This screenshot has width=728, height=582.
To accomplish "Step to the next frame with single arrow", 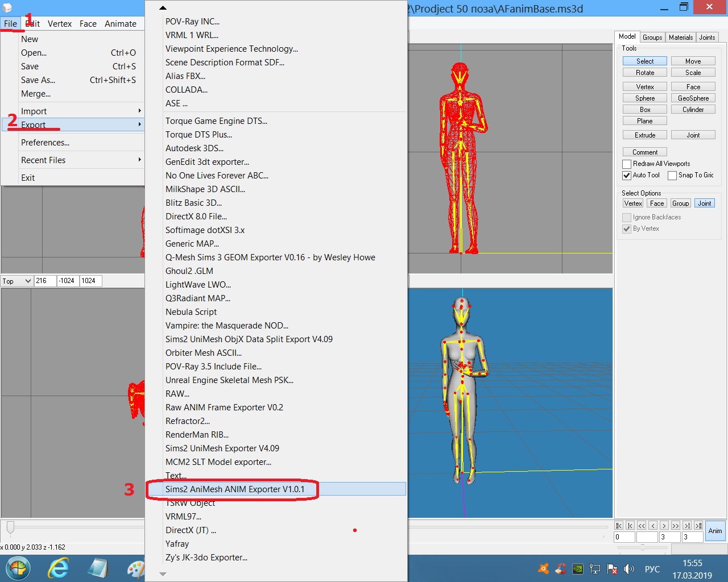I will point(664,526).
